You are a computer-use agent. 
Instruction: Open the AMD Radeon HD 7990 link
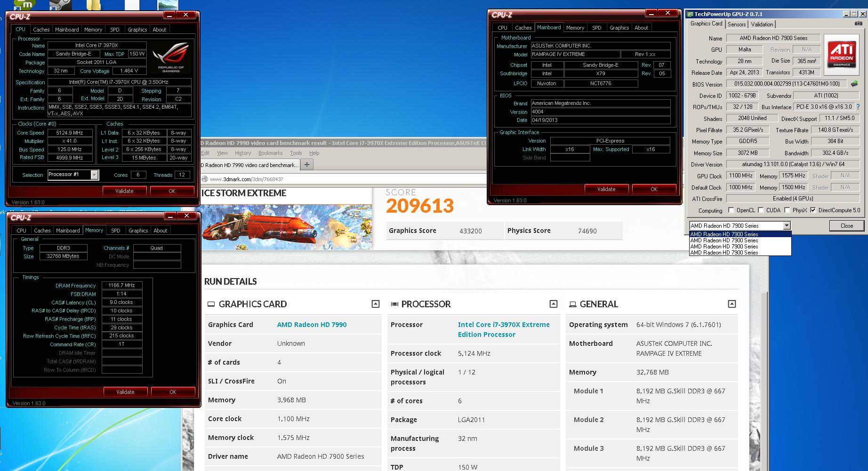pos(312,325)
